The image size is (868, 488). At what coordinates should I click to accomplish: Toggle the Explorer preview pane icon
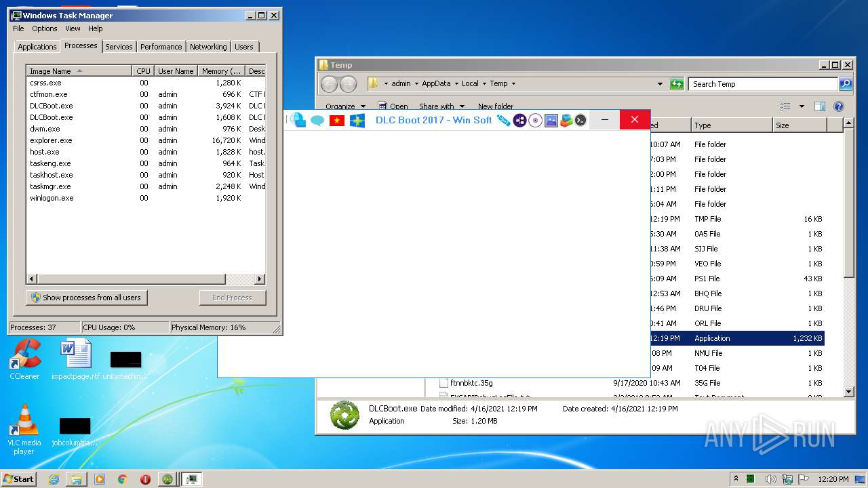point(820,106)
